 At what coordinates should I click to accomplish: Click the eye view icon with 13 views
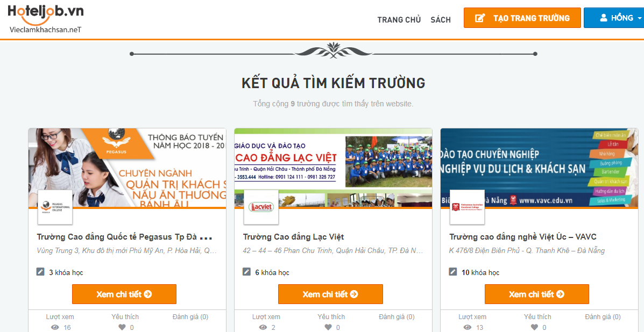tap(468, 327)
